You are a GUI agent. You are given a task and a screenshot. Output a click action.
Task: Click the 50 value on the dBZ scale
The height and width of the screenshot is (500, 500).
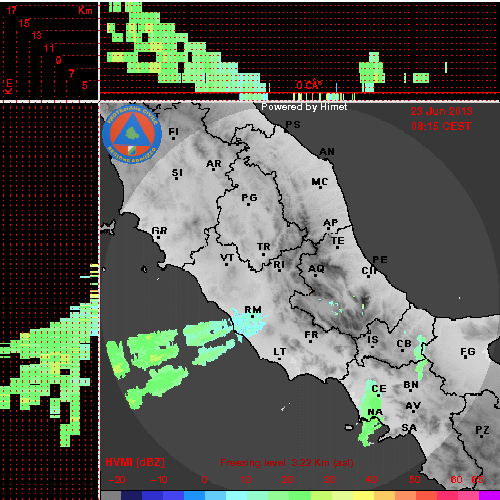[415, 480]
